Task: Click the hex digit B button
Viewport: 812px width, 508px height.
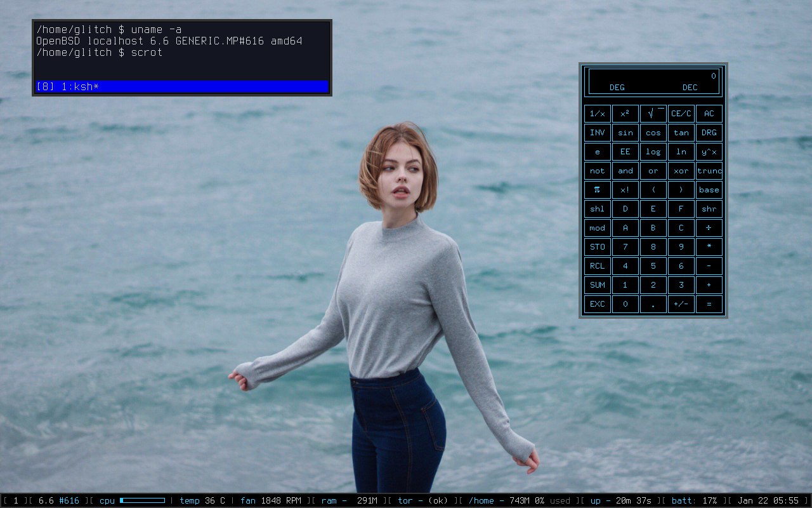Action: [x=653, y=228]
